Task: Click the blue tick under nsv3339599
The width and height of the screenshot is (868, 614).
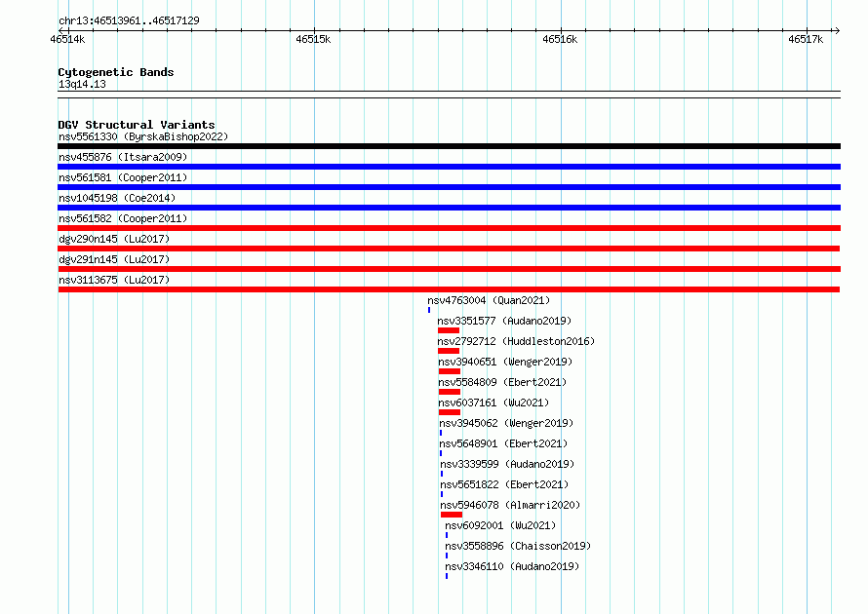Action: coord(442,474)
